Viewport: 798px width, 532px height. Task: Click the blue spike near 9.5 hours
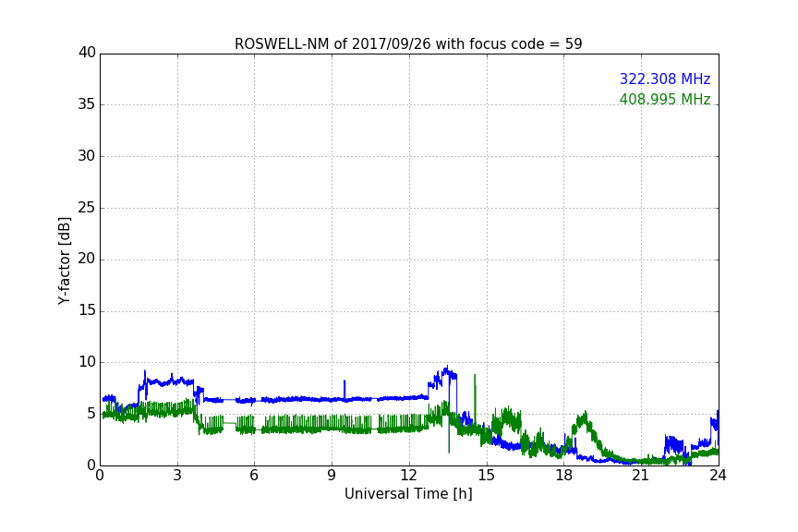[345, 390]
